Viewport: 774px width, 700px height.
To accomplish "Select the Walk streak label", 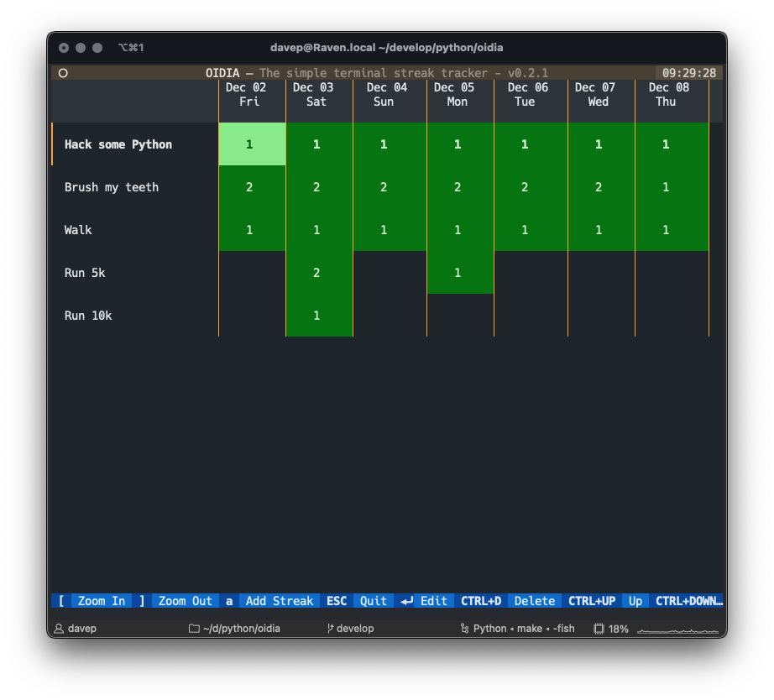I will pyautogui.click(x=78, y=230).
